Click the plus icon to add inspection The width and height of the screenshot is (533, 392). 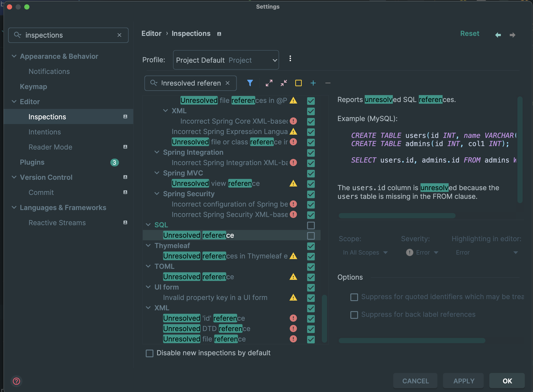pyautogui.click(x=313, y=83)
